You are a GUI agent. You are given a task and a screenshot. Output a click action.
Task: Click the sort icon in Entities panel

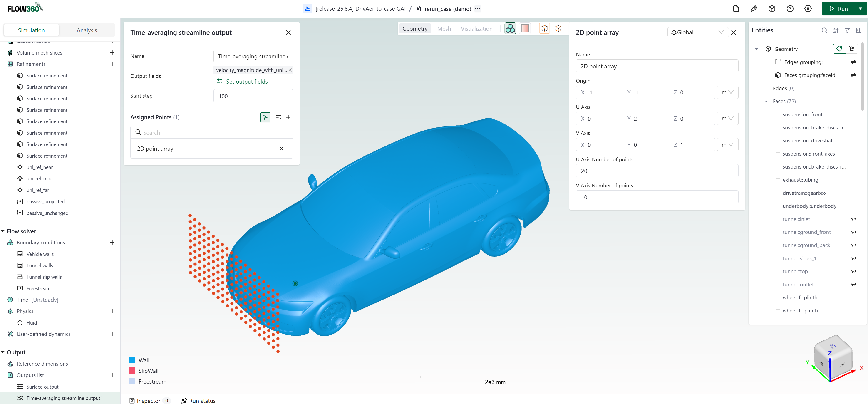point(836,30)
